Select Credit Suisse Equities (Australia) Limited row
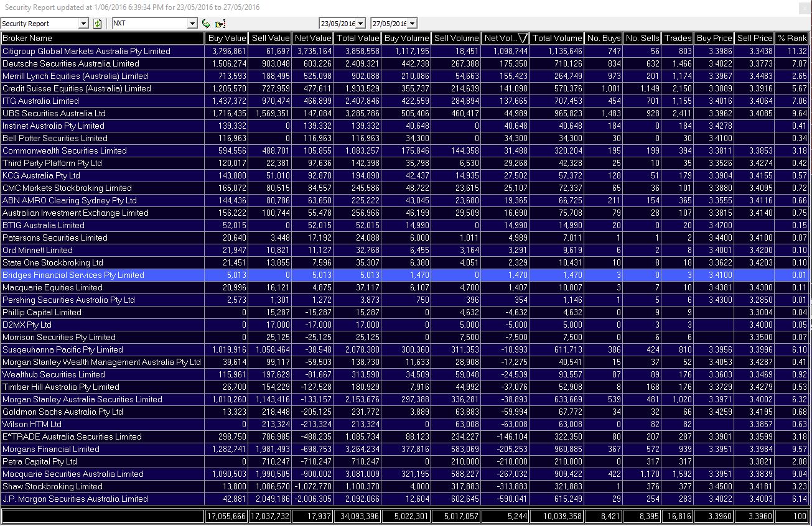The height and width of the screenshot is (526, 812). click(x=404, y=88)
